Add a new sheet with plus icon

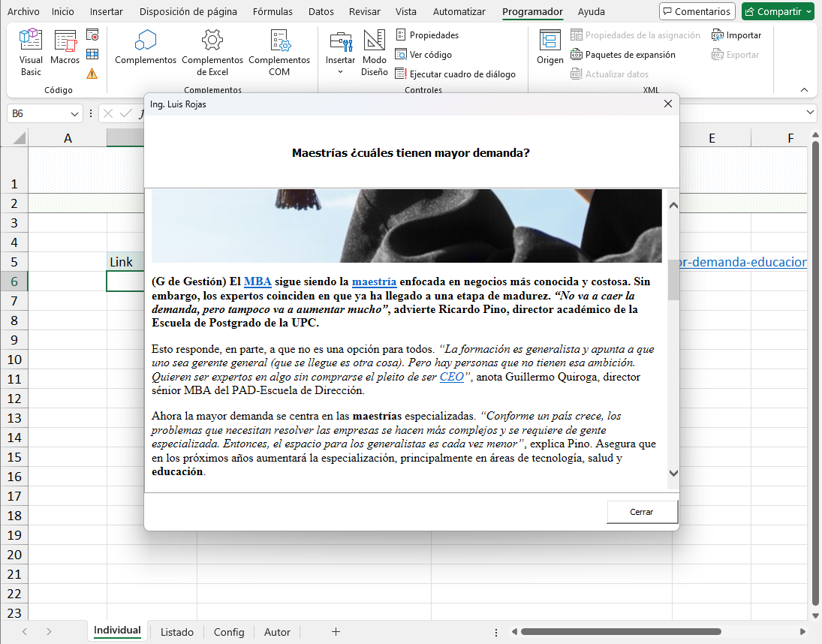pos(336,632)
